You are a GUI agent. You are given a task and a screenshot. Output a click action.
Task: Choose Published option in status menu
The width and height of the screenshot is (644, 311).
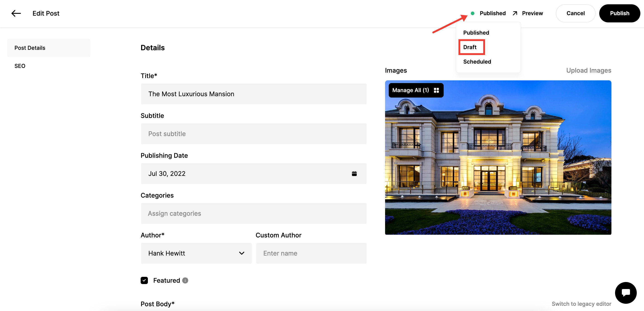(476, 33)
